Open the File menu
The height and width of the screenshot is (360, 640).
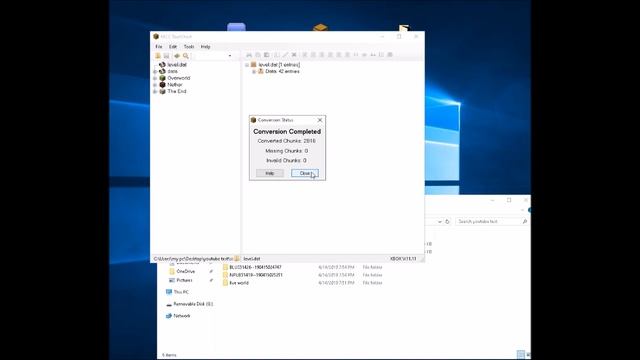(x=159, y=47)
